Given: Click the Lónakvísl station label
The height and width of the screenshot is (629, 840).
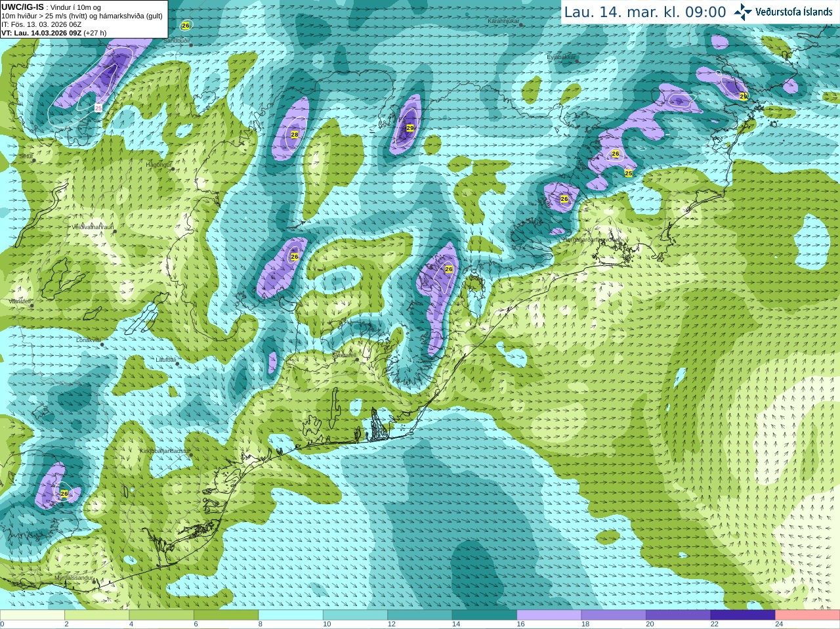Looking at the screenshot, I should pos(89,340).
